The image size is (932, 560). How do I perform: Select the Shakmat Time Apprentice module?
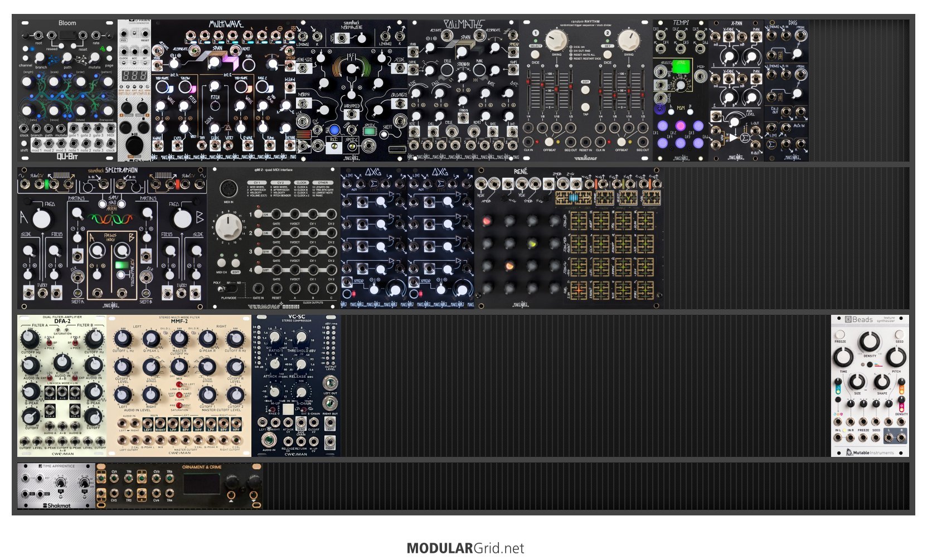pyautogui.click(x=56, y=486)
